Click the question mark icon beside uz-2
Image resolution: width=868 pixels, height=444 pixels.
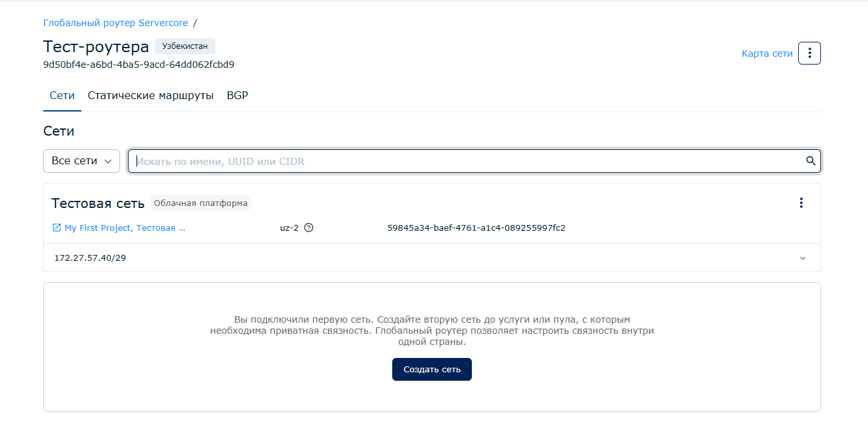(309, 228)
